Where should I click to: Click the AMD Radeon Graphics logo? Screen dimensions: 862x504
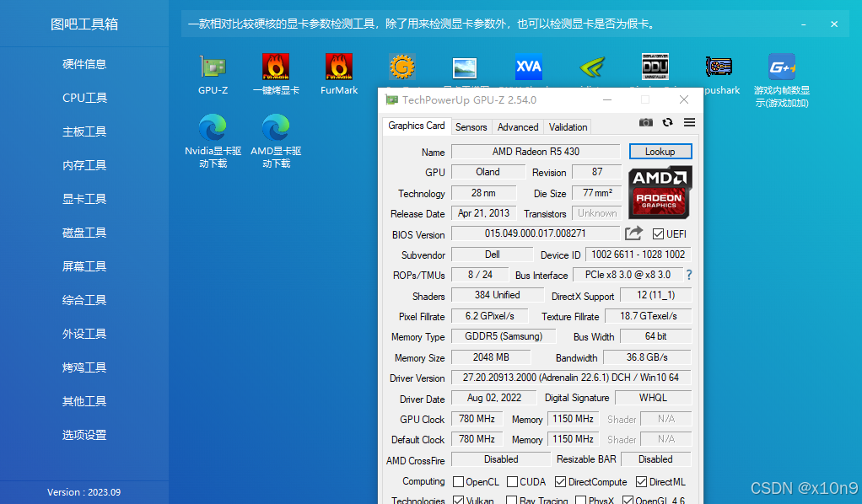660,193
